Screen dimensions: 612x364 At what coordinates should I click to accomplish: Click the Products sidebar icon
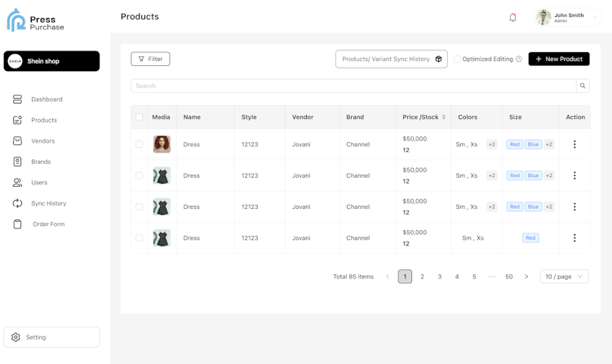click(17, 120)
